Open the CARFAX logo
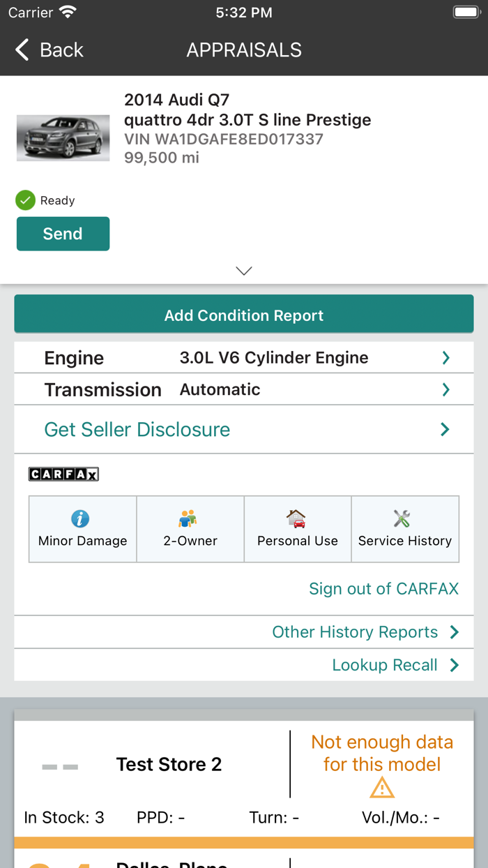The image size is (488, 868). point(63,474)
